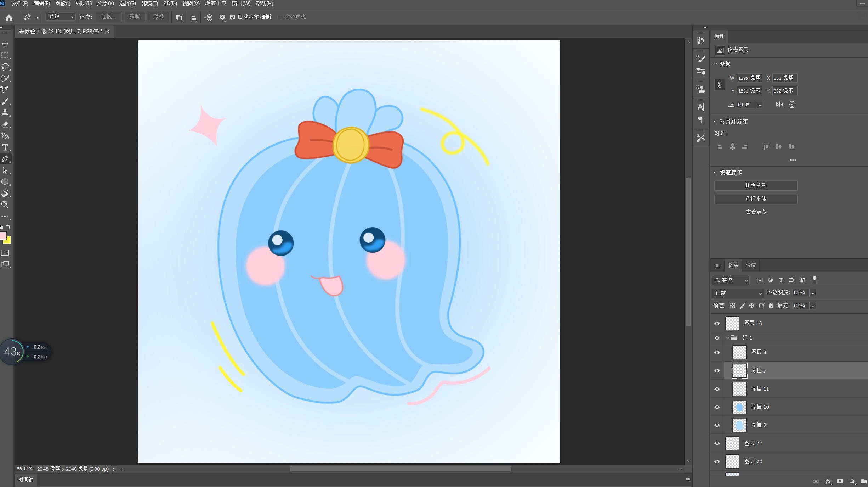Click the width W value field
The width and height of the screenshot is (868, 487).
click(x=749, y=78)
